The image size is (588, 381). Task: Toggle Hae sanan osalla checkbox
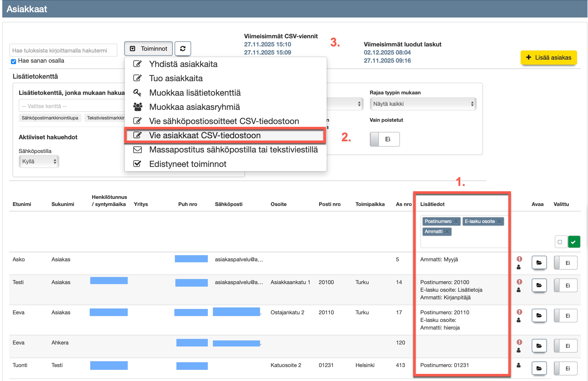(x=14, y=61)
